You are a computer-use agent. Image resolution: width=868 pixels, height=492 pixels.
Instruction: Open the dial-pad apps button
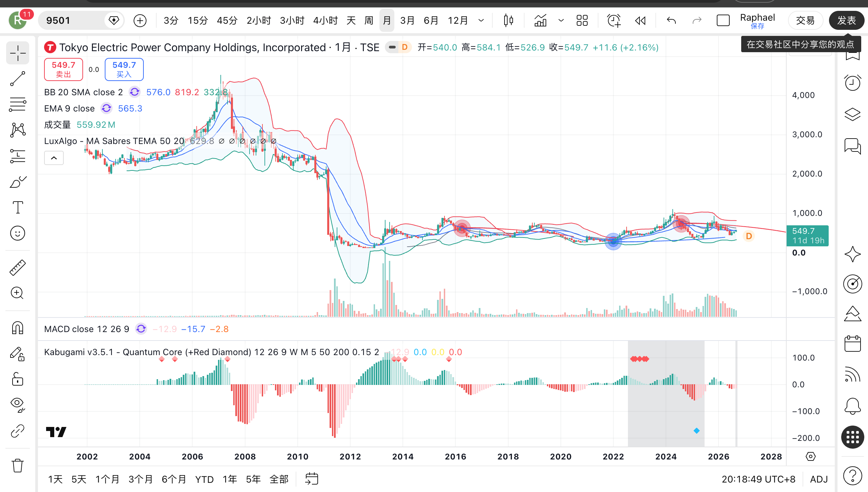852,437
